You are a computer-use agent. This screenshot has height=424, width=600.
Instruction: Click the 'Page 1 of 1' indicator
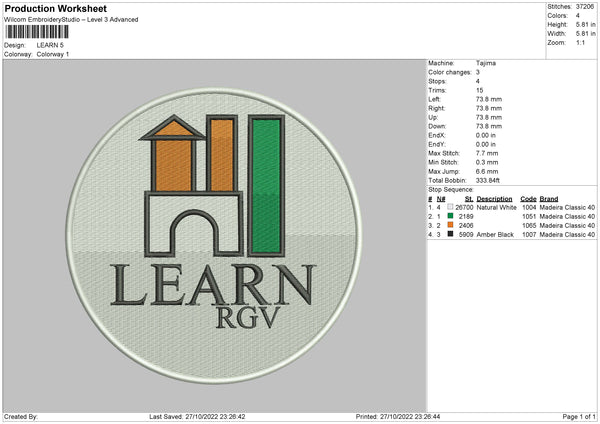(579, 416)
